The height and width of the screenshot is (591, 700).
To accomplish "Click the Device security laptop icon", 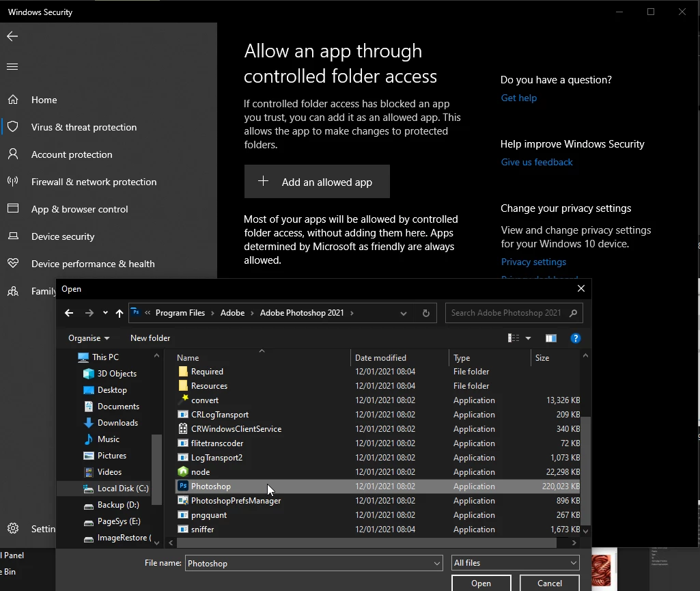I will tap(13, 236).
